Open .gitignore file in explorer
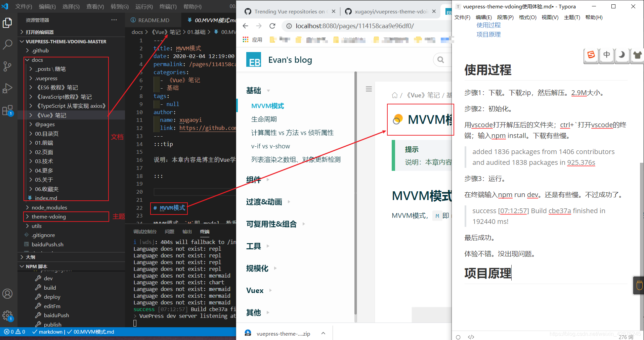This screenshot has width=644, height=340. (x=43, y=235)
